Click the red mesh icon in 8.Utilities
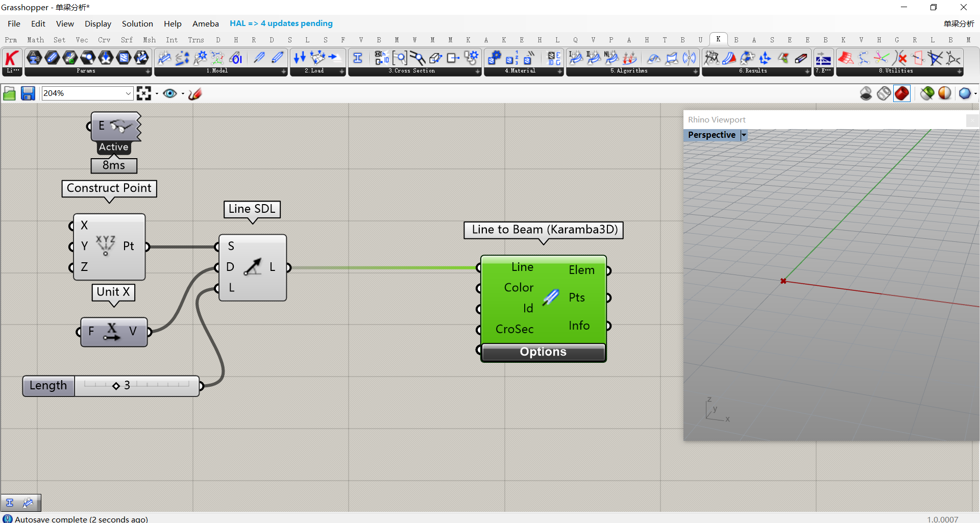Screen dimensions: 980x523 tap(846, 58)
